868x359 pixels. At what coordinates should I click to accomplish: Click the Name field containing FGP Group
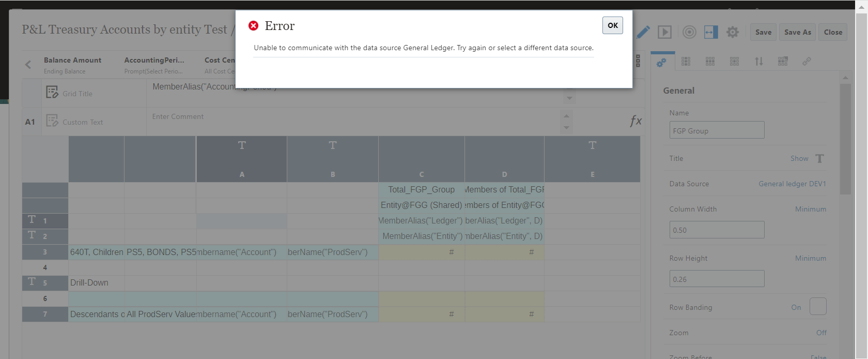click(x=716, y=130)
